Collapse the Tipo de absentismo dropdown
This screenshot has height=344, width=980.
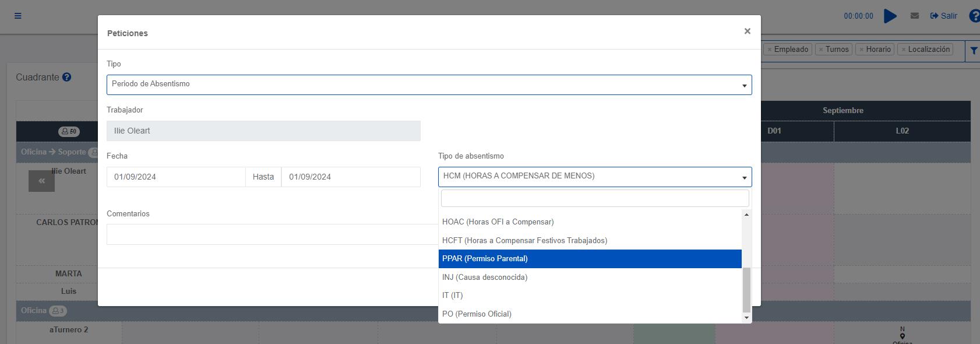[594, 177]
